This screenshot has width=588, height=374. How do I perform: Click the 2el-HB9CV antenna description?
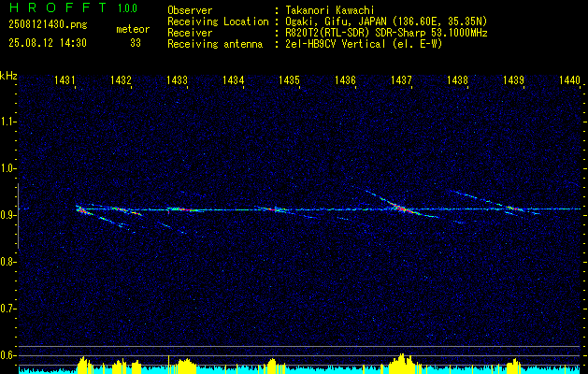(364, 44)
